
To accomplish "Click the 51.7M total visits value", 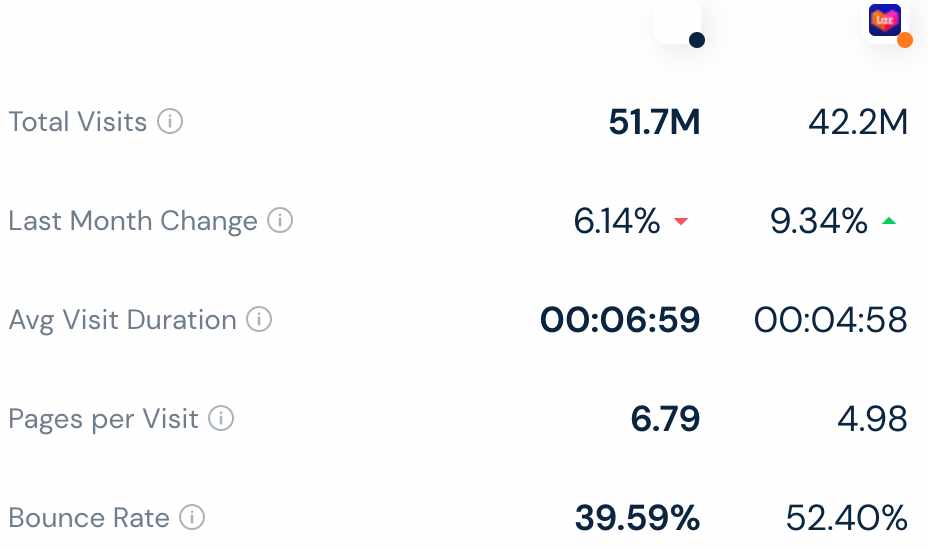I will pos(654,122).
